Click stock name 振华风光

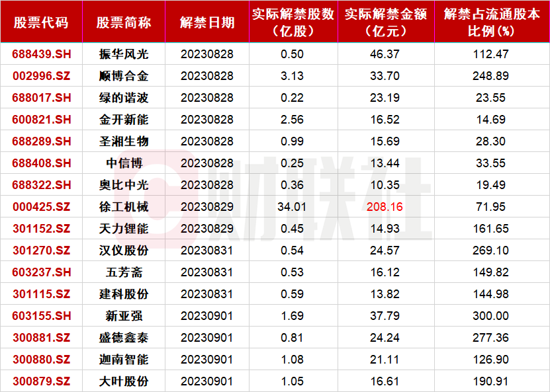point(124,54)
